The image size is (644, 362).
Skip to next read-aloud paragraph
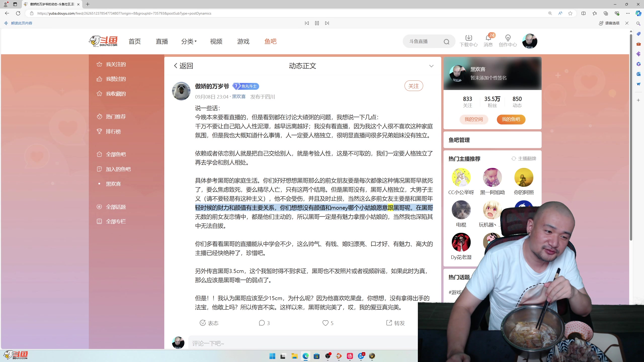327,23
